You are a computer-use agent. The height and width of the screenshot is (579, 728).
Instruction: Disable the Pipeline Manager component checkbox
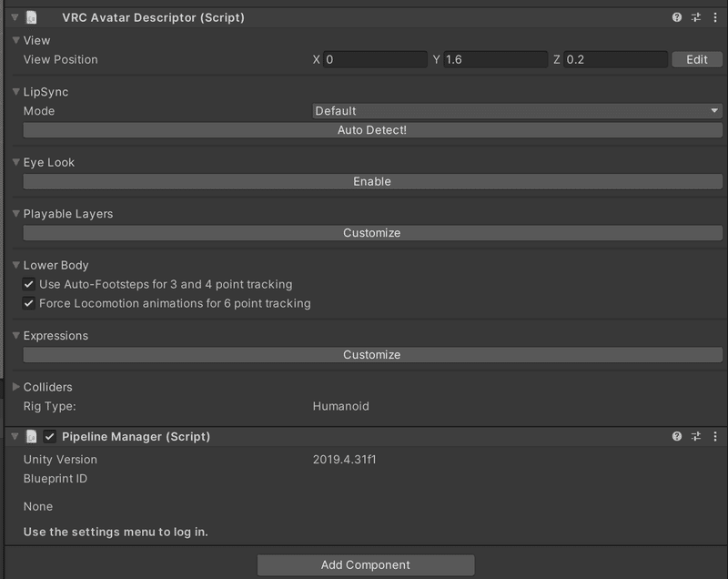(x=49, y=436)
